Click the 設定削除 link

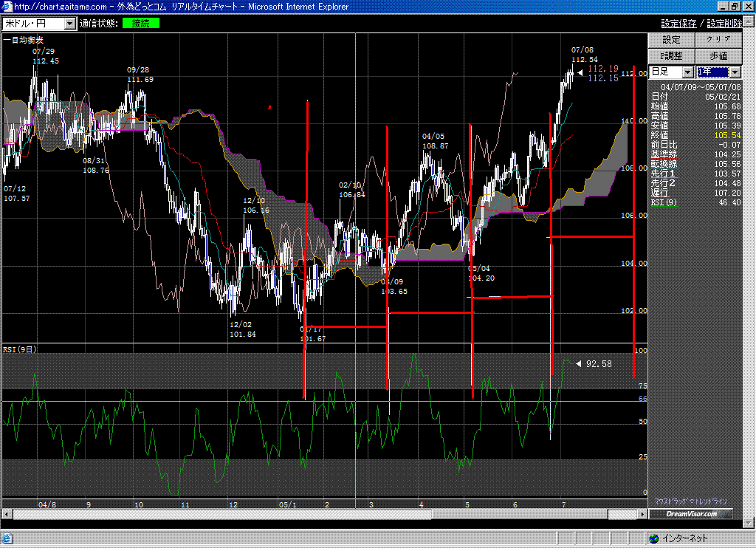click(x=724, y=23)
